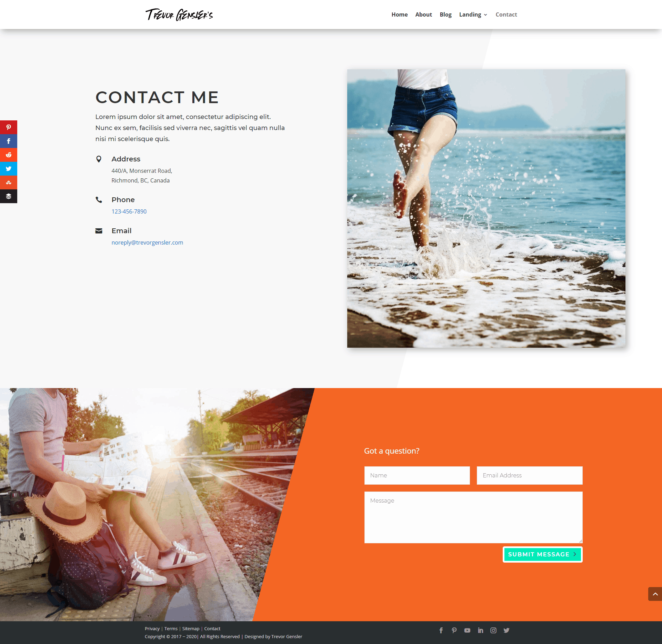Open the Sitemap footer link
The height and width of the screenshot is (644, 662).
coord(191,628)
